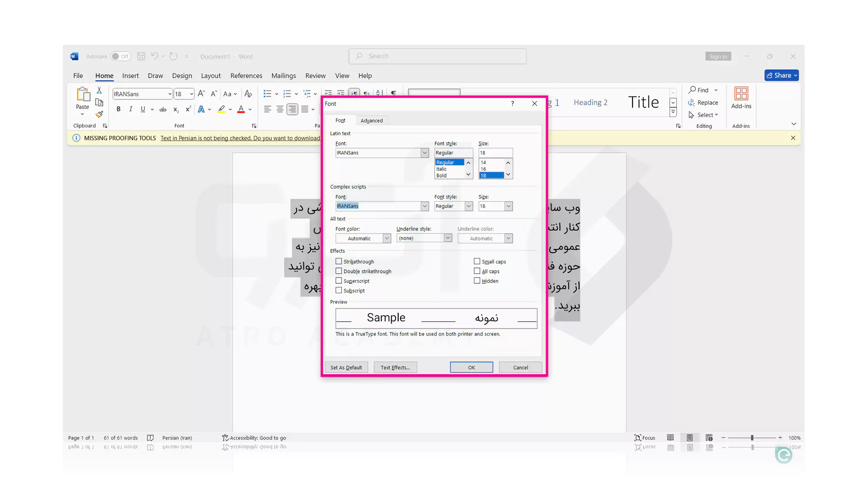Open the Font color dropdown
The image size is (868, 488).
coord(387,238)
